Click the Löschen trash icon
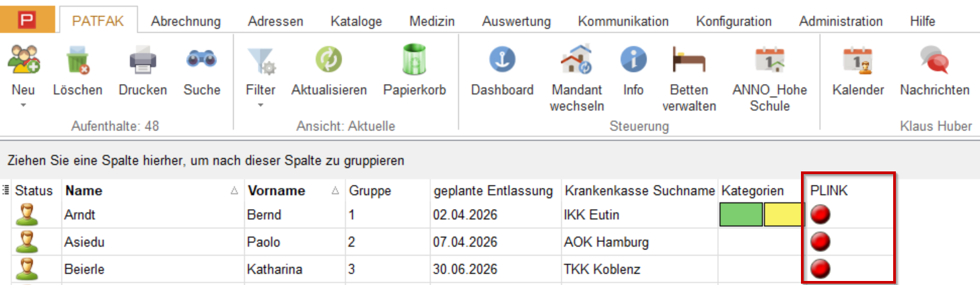The image size is (980, 285). pos(77,62)
